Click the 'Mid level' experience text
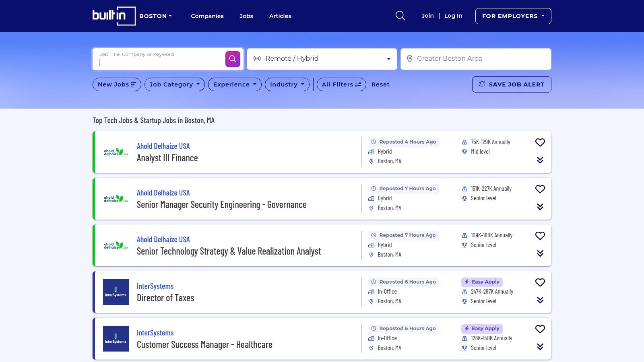 [480, 152]
